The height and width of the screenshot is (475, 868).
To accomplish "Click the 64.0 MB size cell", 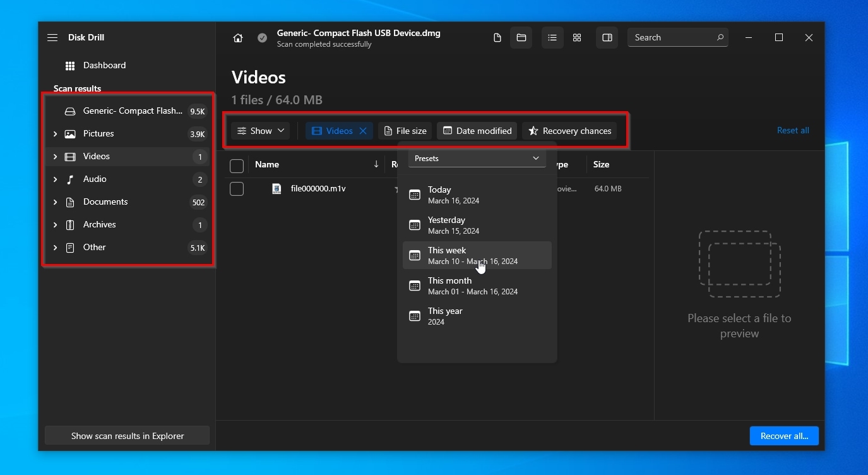I will 608,189.
